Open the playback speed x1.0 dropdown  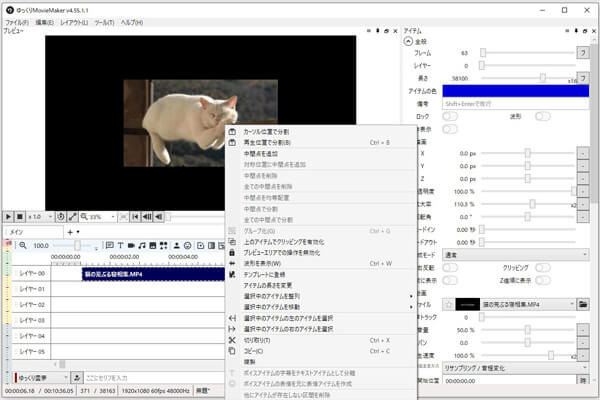40,217
